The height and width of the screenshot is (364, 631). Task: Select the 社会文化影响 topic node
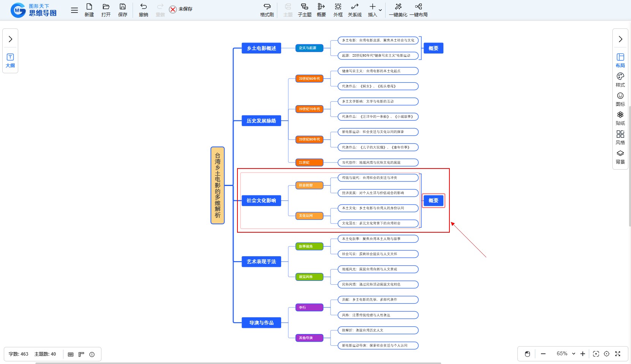[x=261, y=200]
